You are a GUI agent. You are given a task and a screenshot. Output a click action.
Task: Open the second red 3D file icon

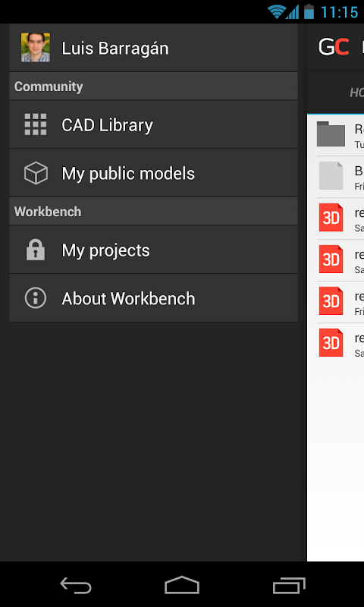click(x=331, y=259)
